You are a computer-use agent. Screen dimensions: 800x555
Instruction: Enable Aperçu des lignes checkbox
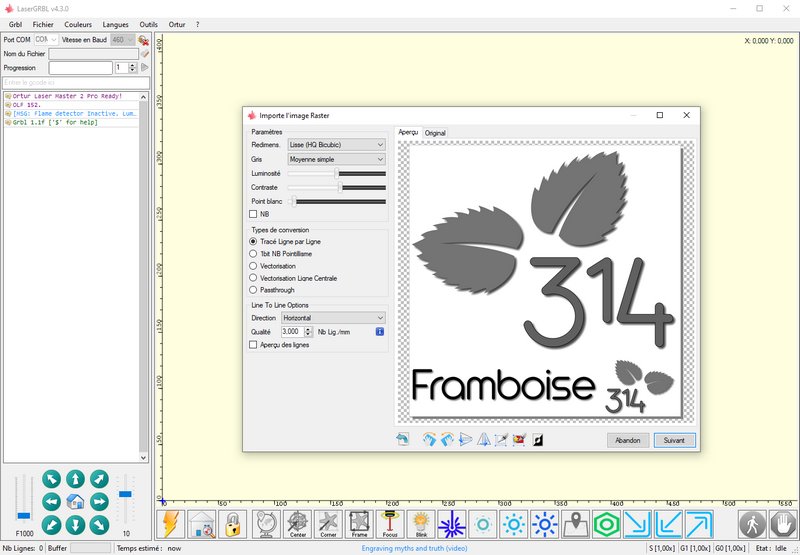pos(253,345)
